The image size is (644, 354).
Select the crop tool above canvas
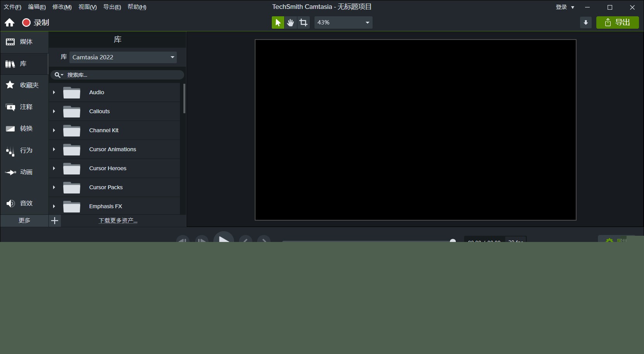coord(303,22)
